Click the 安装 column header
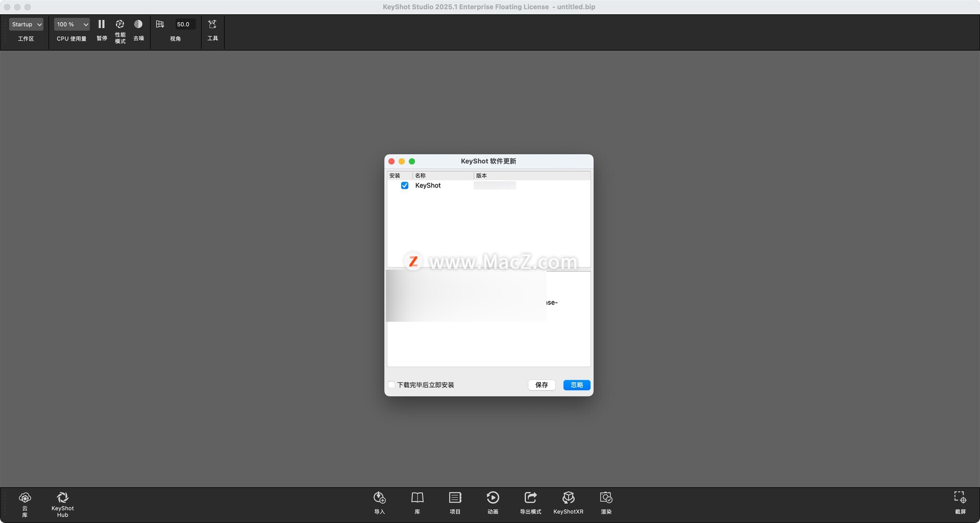 [399, 176]
